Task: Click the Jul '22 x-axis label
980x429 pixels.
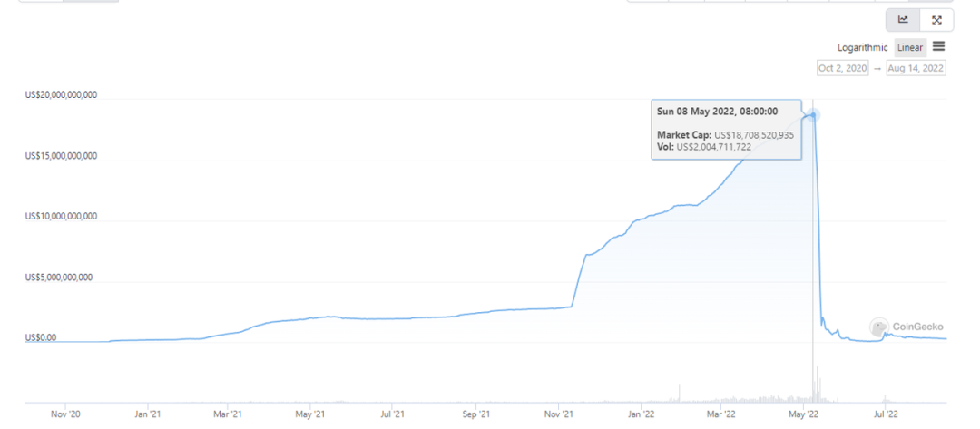Action: (x=887, y=414)
